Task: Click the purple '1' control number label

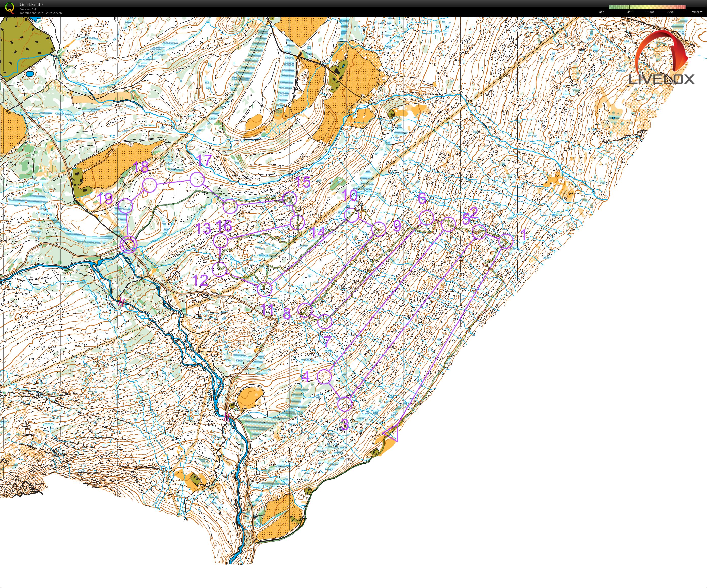Action: coord(523,235)
